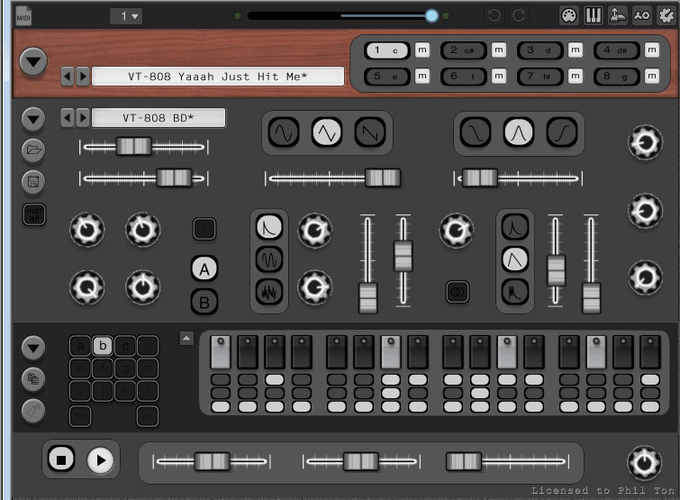The width and height of the screenshot is (680, 500).
Task: Click the undo arrow icon
Action: pos(494,16)
